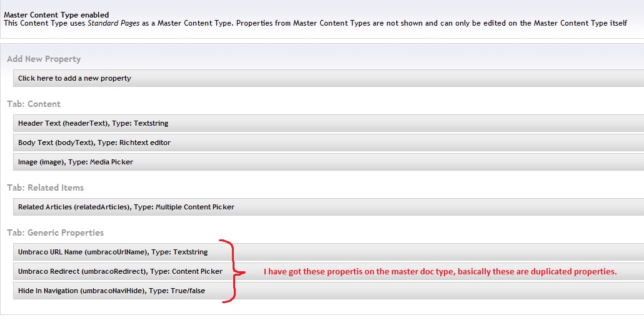Select the Tab: Generic Properties heading

[55, 232]
